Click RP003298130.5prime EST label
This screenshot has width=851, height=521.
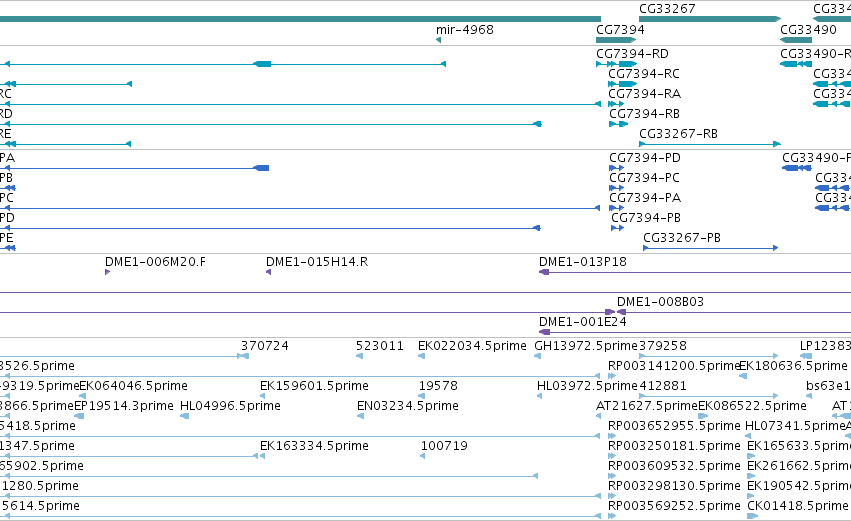tap(674, 487)
